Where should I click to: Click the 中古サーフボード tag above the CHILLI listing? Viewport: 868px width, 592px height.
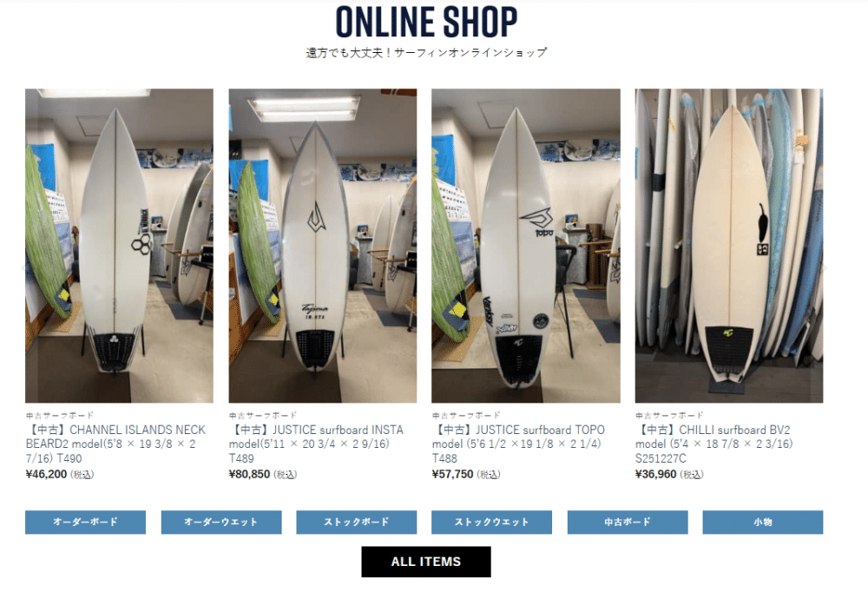(669, 415)
